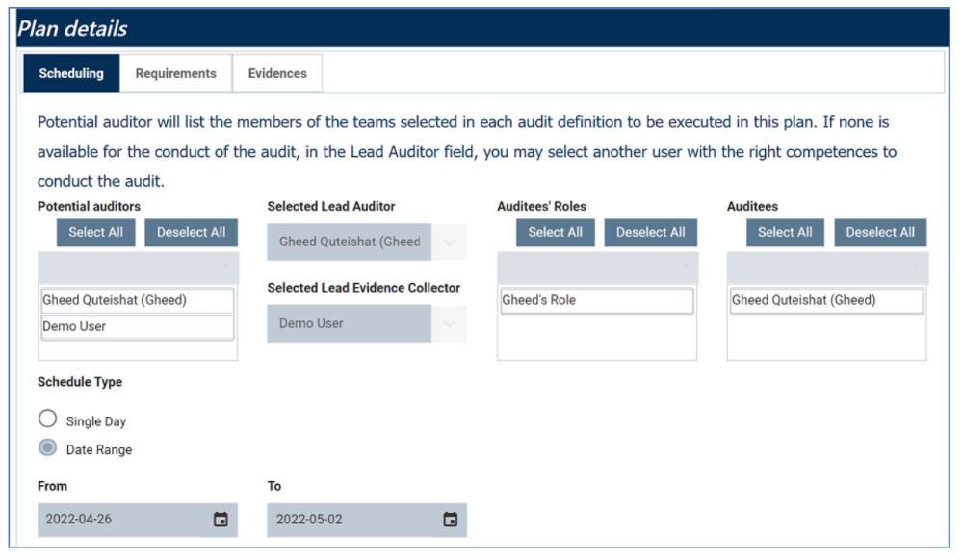The width and height of the screenshot is (963, 560).
Task: Switch to the Evidences tab
Action: pyautogui.click(x=277, y=74)
